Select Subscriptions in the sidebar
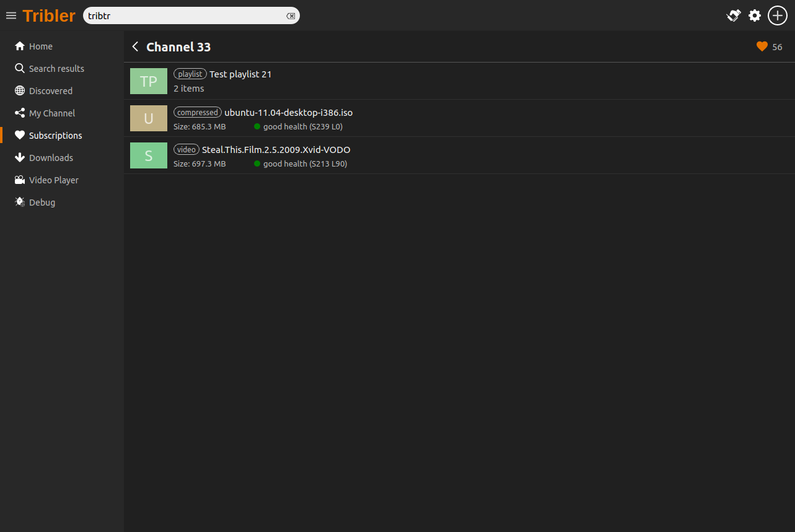This screenshot has height=532, width=795. [56, 136]
